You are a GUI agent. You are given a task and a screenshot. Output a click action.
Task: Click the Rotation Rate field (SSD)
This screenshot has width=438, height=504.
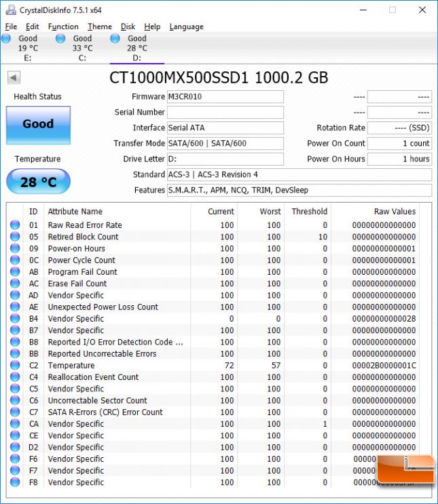click(x=399, y=128)
